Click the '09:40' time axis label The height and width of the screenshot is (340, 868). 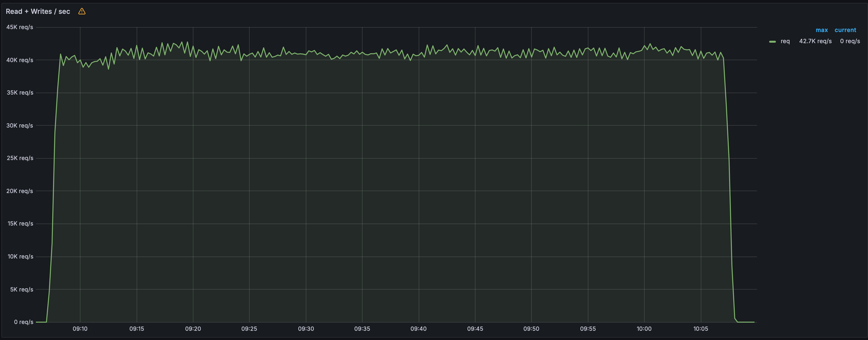click(418, 329)
